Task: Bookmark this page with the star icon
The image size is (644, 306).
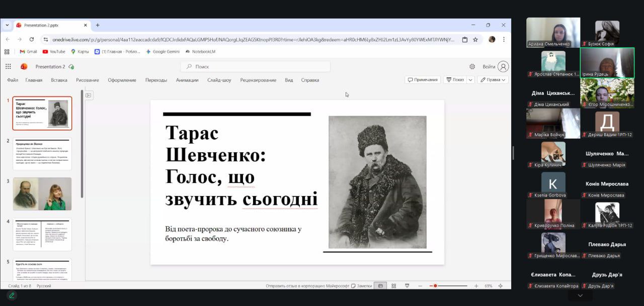Action: 475,39
